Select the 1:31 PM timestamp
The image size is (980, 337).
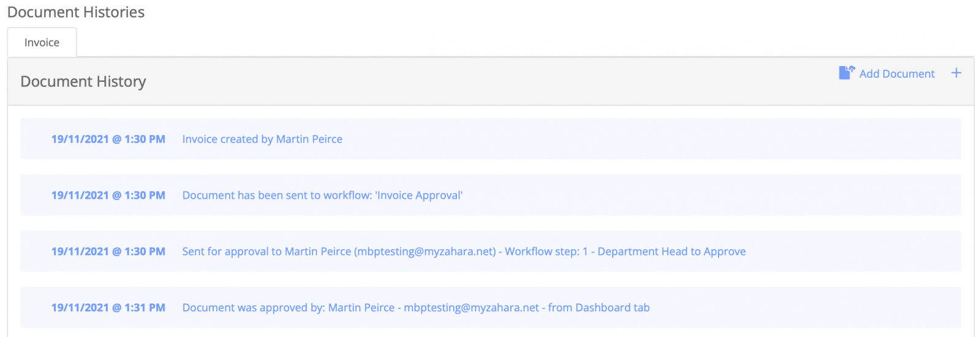tap(108, 308)
